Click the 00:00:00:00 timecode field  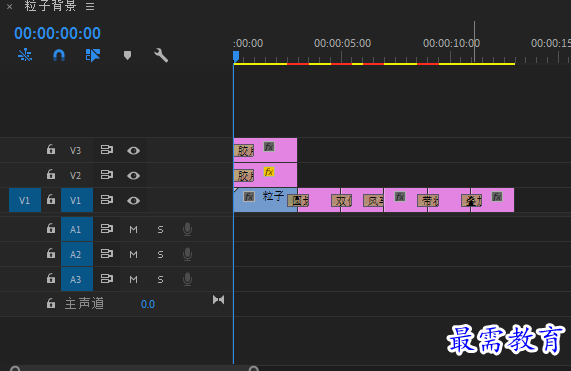(x=57, y=33)
